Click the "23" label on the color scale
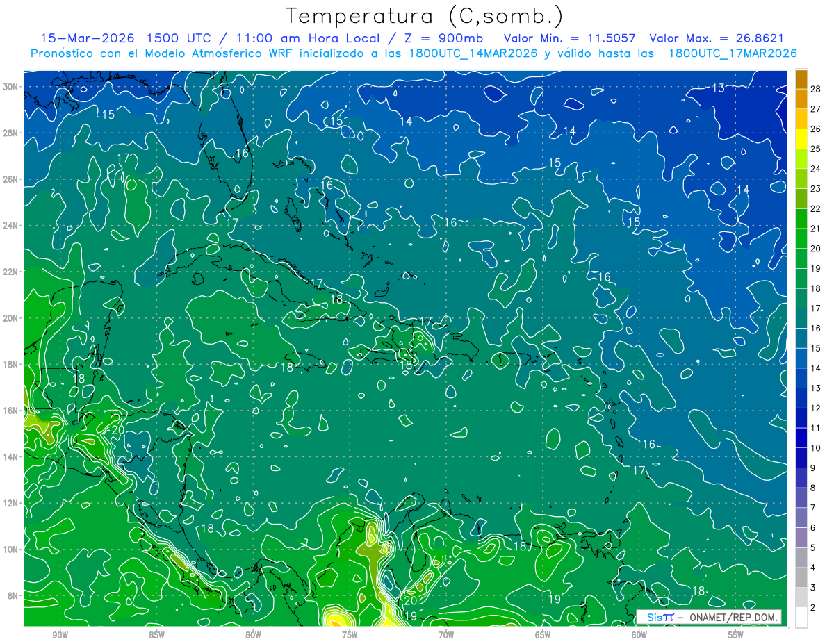 (816, 189)
